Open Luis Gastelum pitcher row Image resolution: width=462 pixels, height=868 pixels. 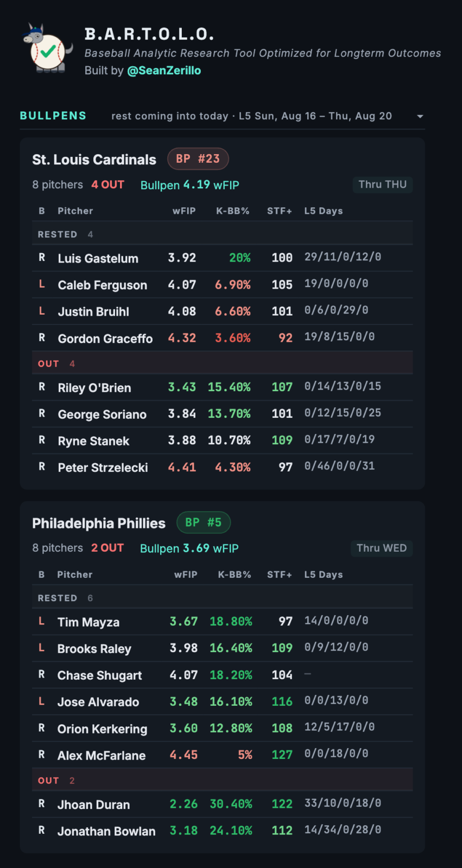pyautogui.click(x=222, y=258)
